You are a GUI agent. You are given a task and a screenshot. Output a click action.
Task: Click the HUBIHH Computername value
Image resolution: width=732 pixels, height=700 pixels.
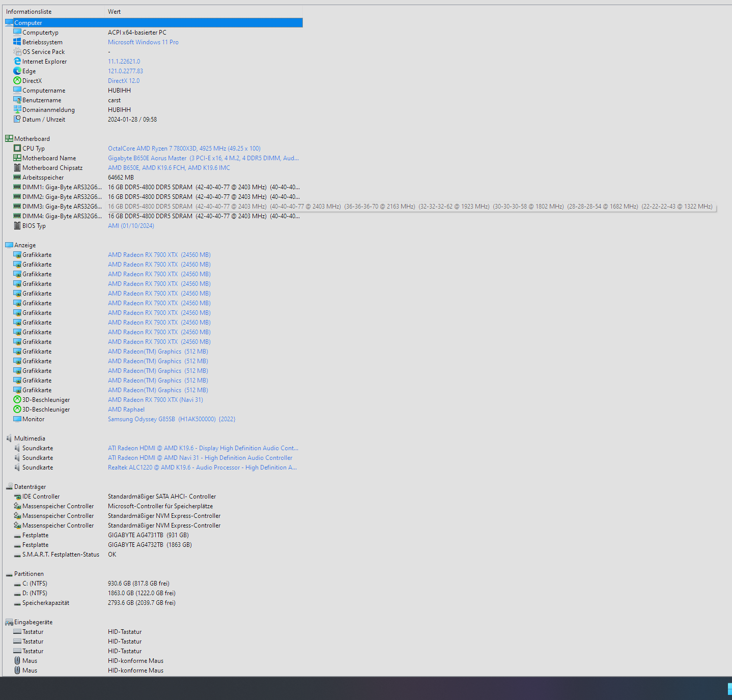119,91
